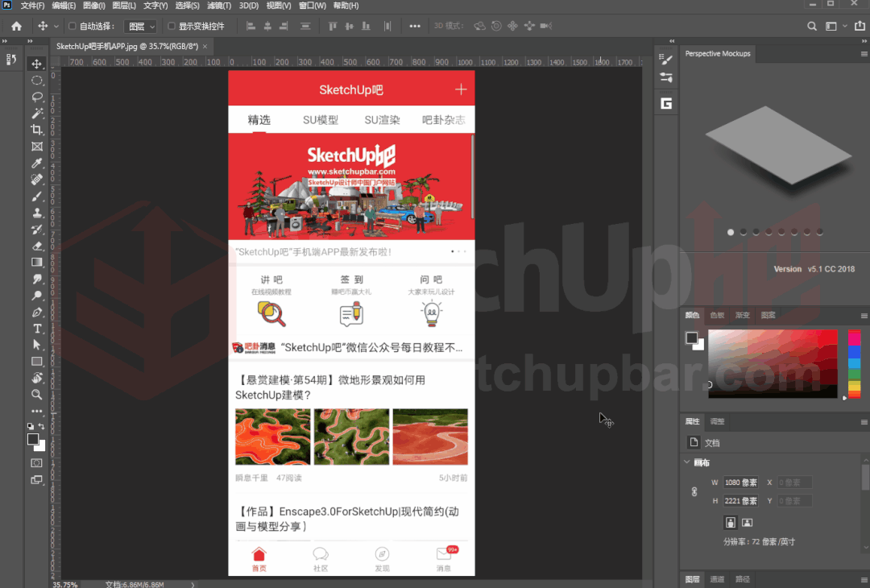Select the Eyedropper tool
The width and height of the screenshot is (870, 588).
(x=36, y=163)
